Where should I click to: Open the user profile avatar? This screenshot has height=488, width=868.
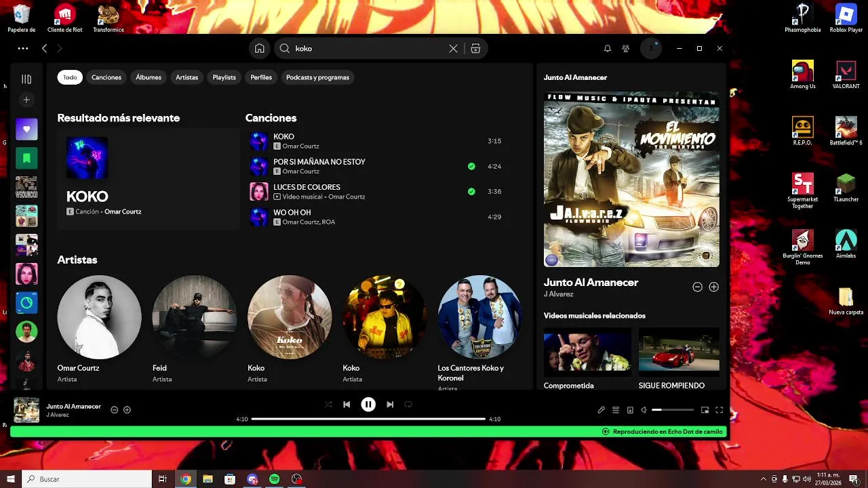pyautogui.click(x=651, y=49)
